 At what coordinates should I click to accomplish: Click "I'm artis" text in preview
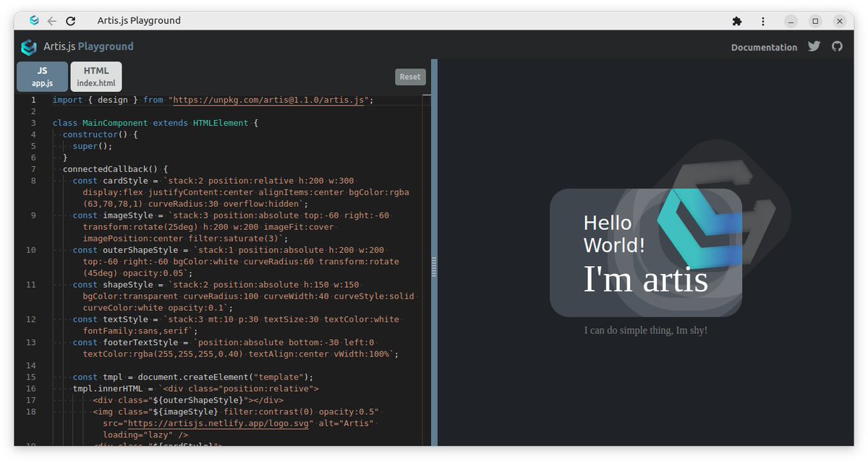click(645, 280)
